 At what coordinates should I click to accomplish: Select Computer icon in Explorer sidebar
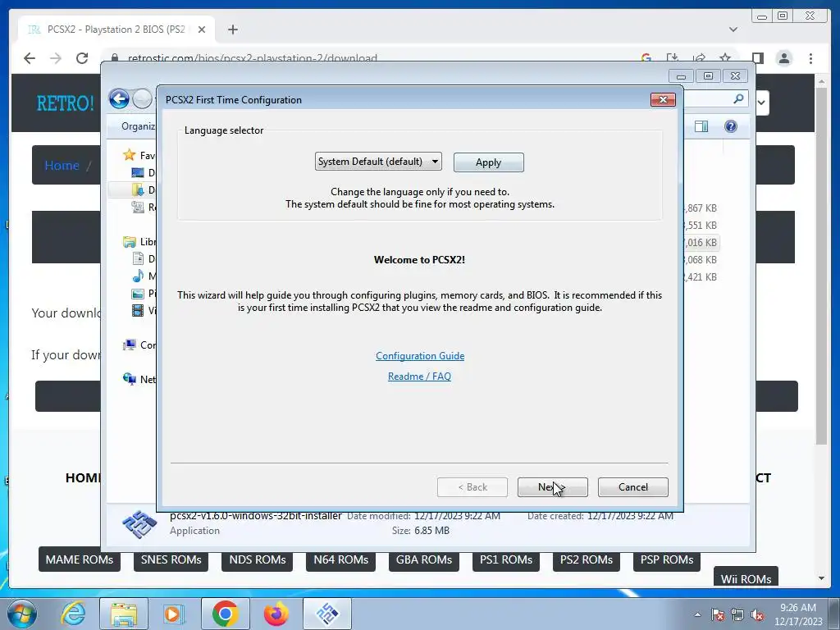(x=129, y=345)
